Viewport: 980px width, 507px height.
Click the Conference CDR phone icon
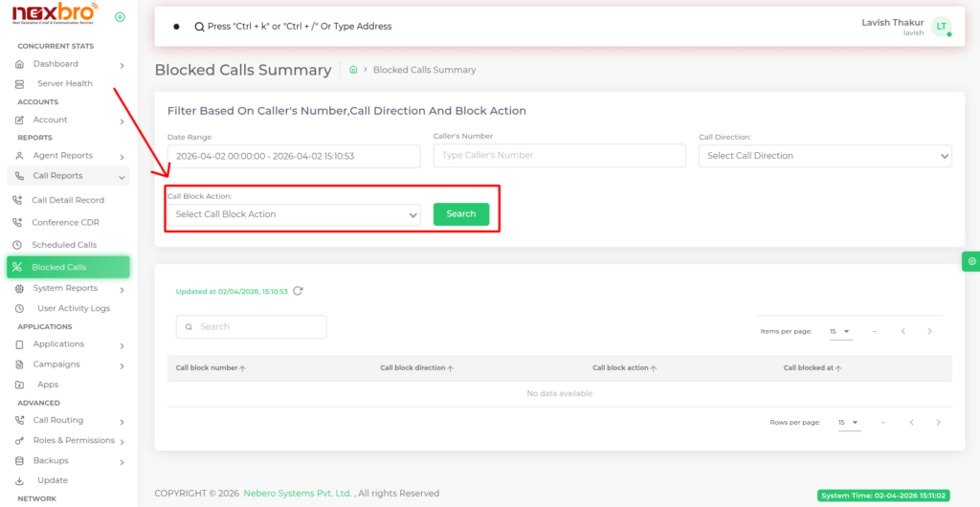(x=18, y=223)
